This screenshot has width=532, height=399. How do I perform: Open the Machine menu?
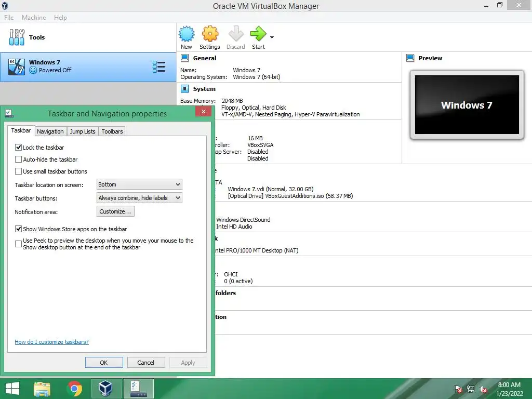pos(34,17)
